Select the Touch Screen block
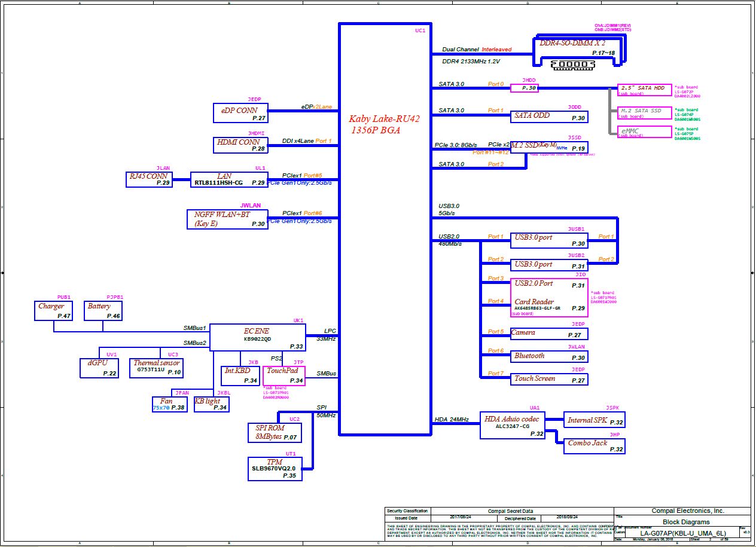756x547 pixels. [548, 379]
